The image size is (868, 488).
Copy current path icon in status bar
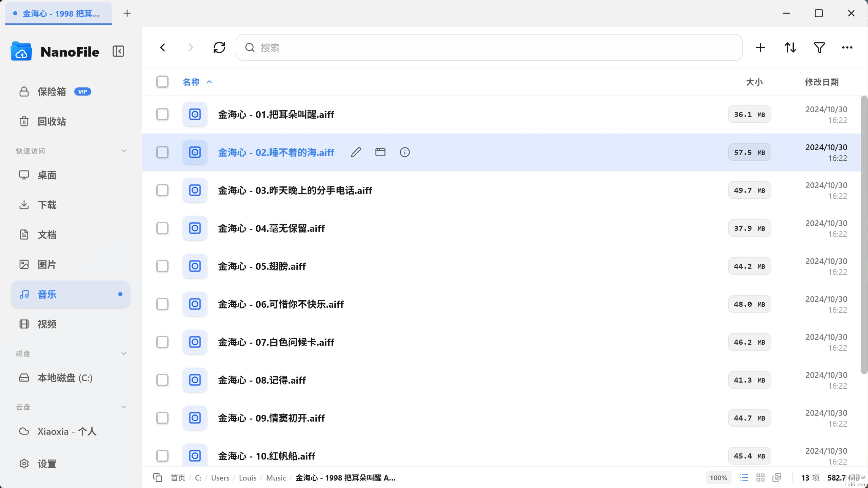pyautogui.click(x=158, y=477)
